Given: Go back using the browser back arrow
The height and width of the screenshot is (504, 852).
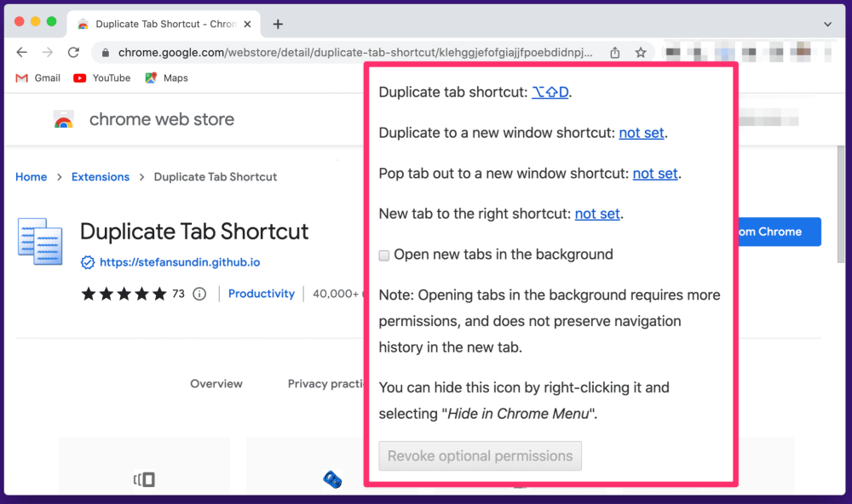Looking at the screenshot, I should [x=22, y=52].
